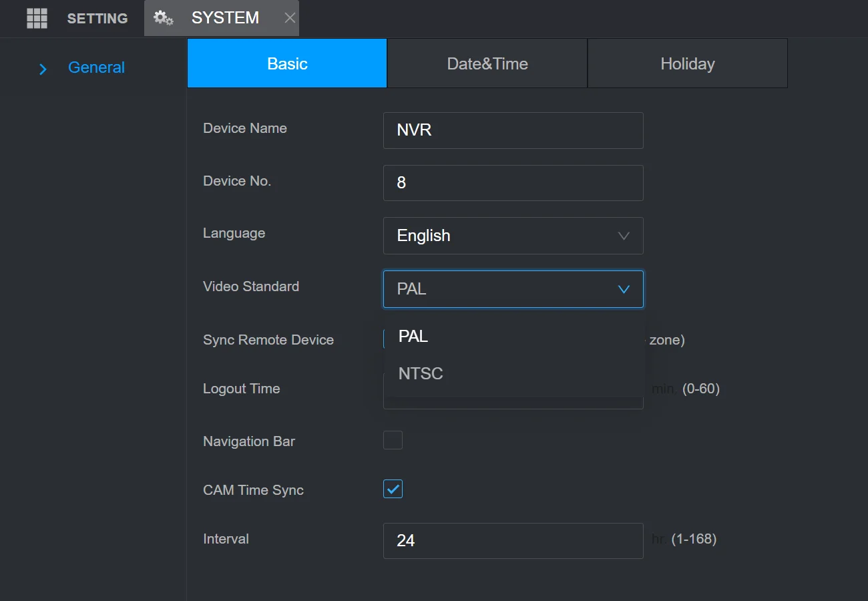Enable the Navigation Bar checkbox
The height and width of the screenshot is (601, 868).
(393, 439)
